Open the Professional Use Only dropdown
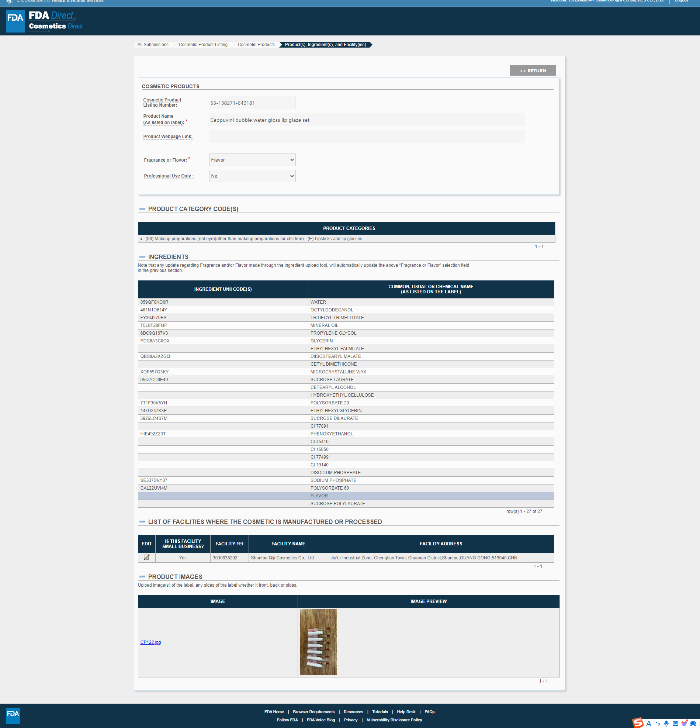 click(252, 176)
